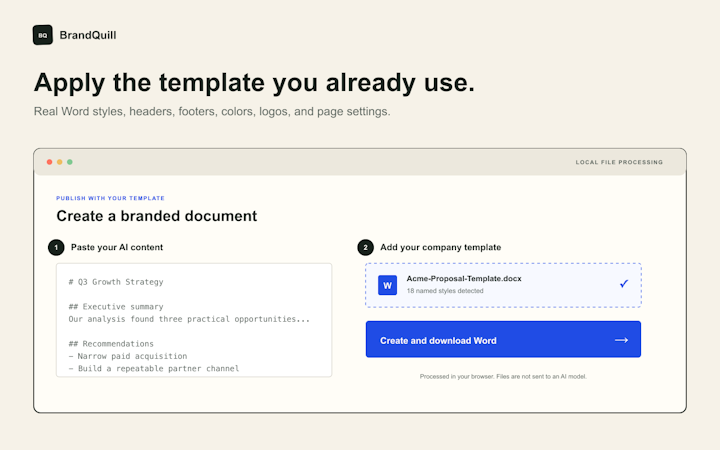Screen dimensions: 720x450
Task: Click the Acme-Proposal-Template.docx file name
Action: point(464,279)
